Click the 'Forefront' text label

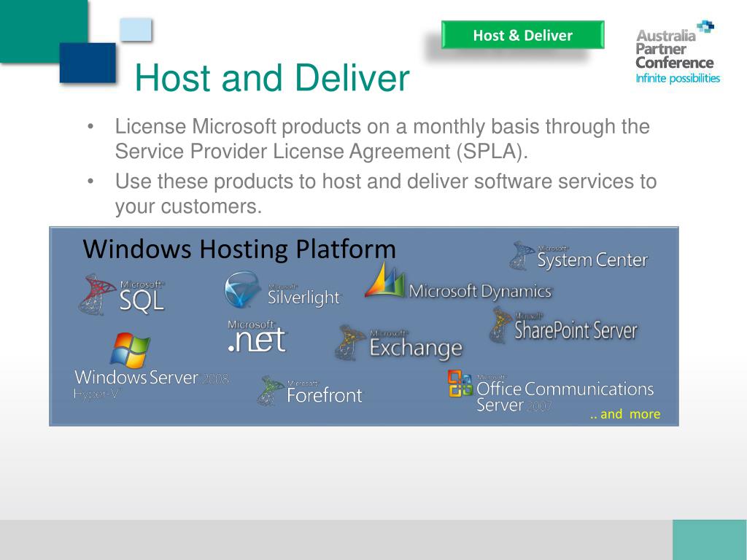coord(325,395)
